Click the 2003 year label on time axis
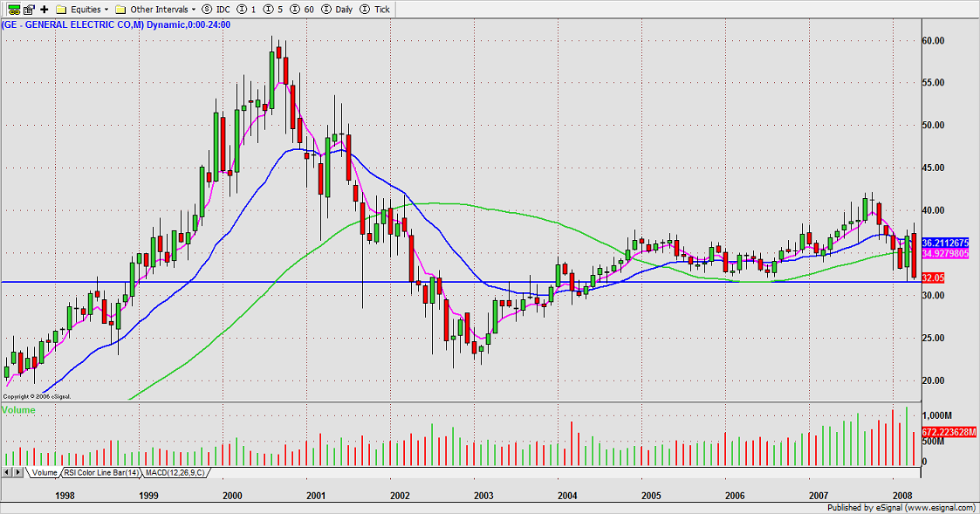 coord(483,496)
